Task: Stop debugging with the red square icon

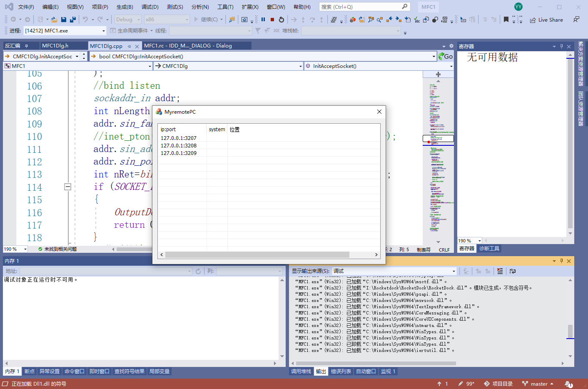Action: 272,20
